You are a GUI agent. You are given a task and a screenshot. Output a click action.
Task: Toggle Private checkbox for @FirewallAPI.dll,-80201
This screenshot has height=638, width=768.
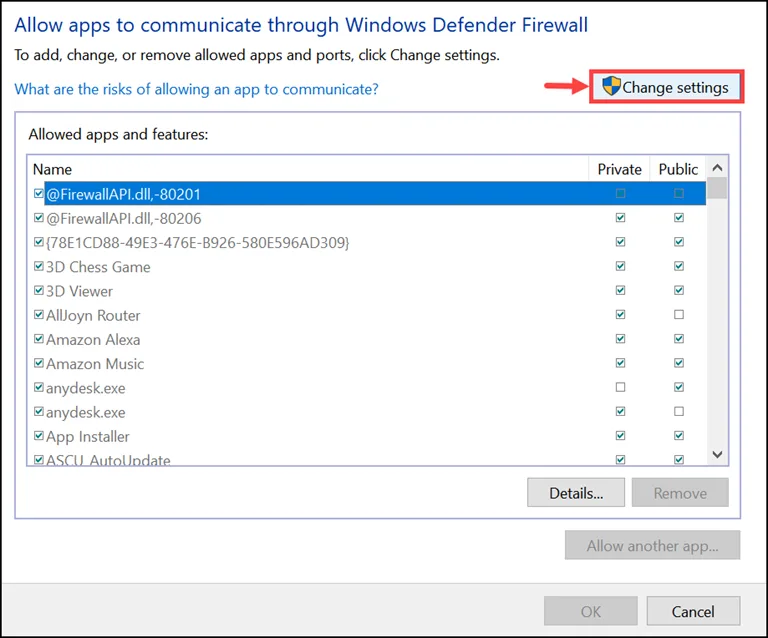pyautogui.click(x=621, y=193)
